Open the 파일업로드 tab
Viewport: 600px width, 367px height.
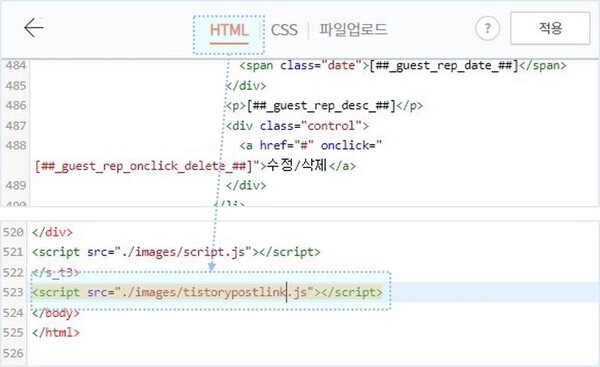tap(353, 29)
